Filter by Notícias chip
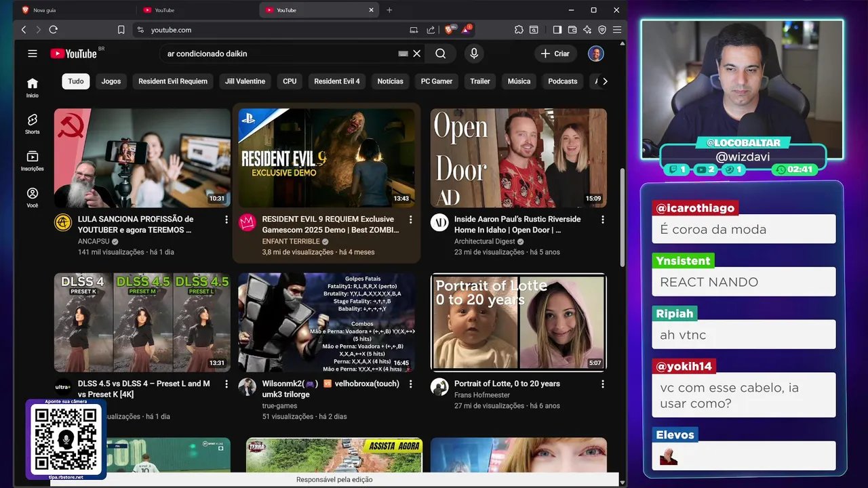 (x=390, y=81)
